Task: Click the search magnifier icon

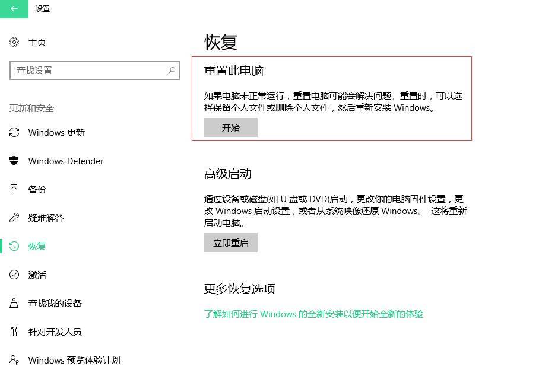Action: coord(171,71)
